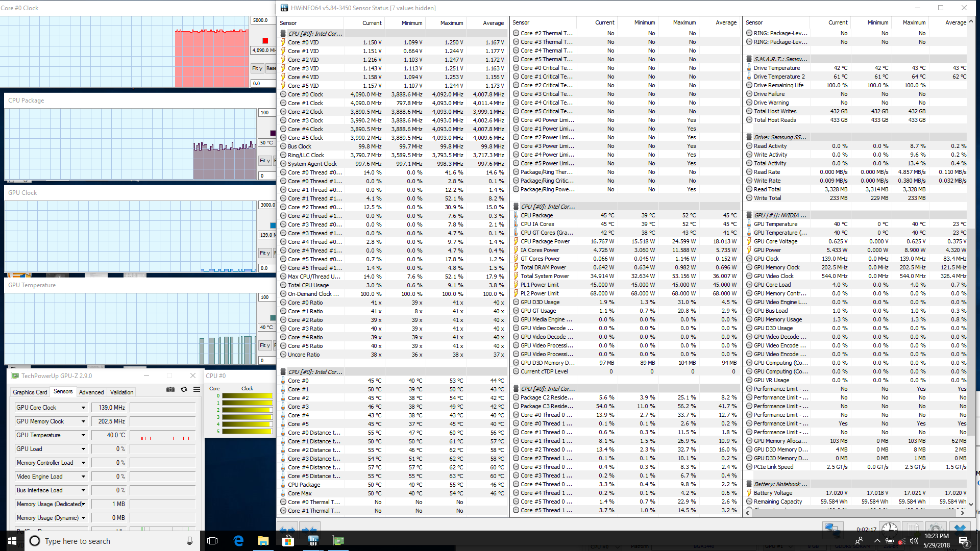Open Task View from the taskbar

(x=212, y=541)
